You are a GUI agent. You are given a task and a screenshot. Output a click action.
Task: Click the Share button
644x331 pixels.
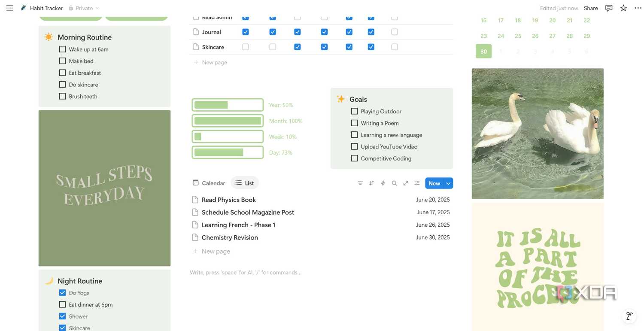(591, 8)
